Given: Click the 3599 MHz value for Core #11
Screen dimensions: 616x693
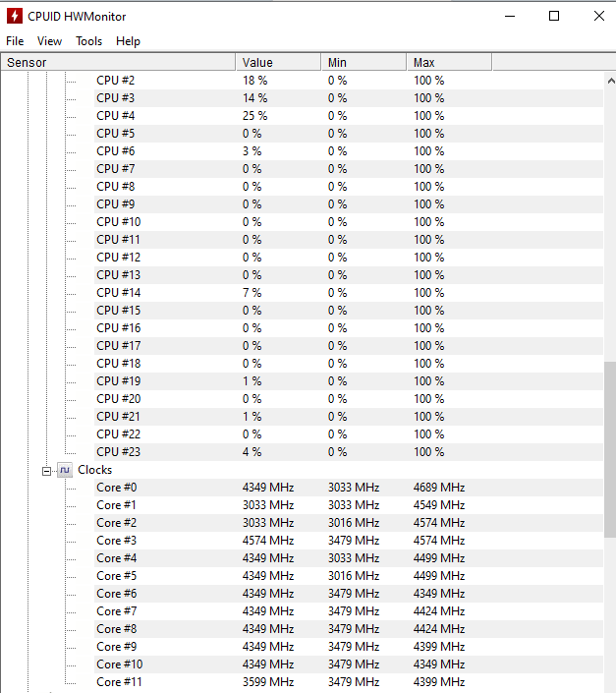Looking at the screenshot, I should (x=268, y=682).
